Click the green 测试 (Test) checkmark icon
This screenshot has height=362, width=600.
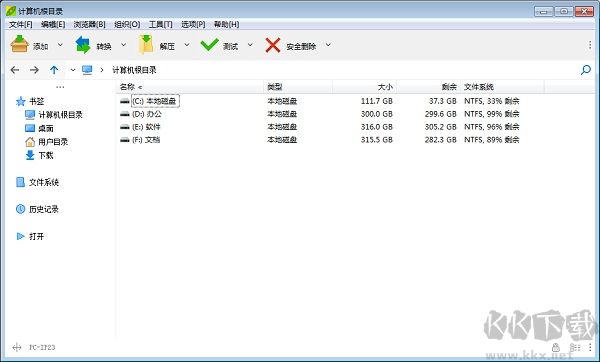click(x=209, y=45)
